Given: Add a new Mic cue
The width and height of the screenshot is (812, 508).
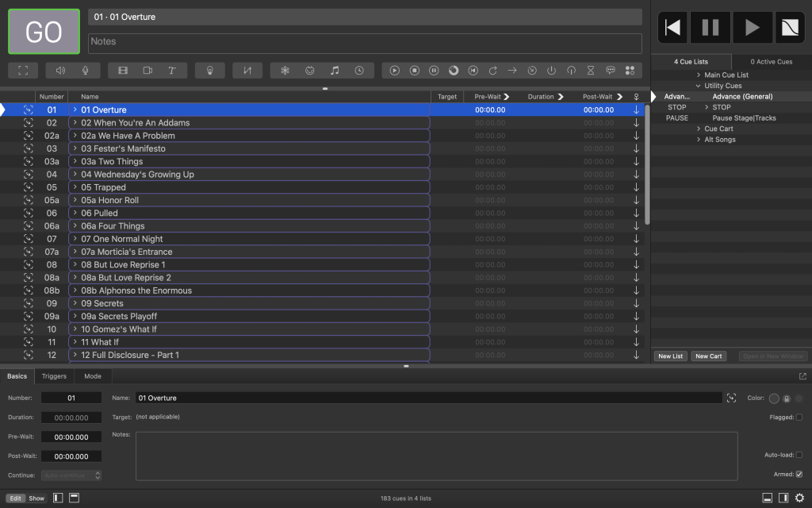Looking at the screenshot, I should 86,71.
